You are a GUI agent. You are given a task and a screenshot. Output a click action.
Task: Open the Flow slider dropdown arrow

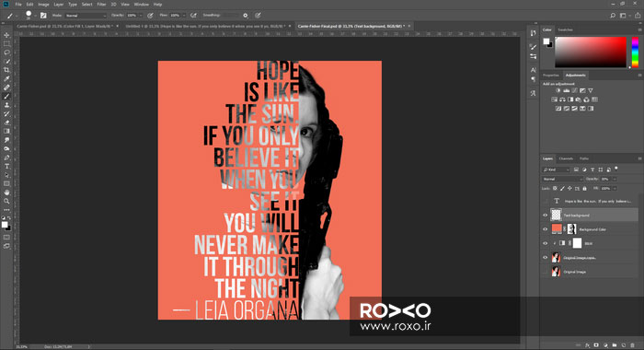pos(184,16)
